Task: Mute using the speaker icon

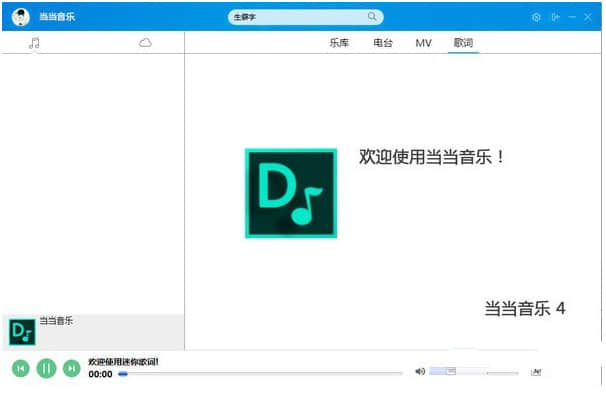Action: pos(420,371)
